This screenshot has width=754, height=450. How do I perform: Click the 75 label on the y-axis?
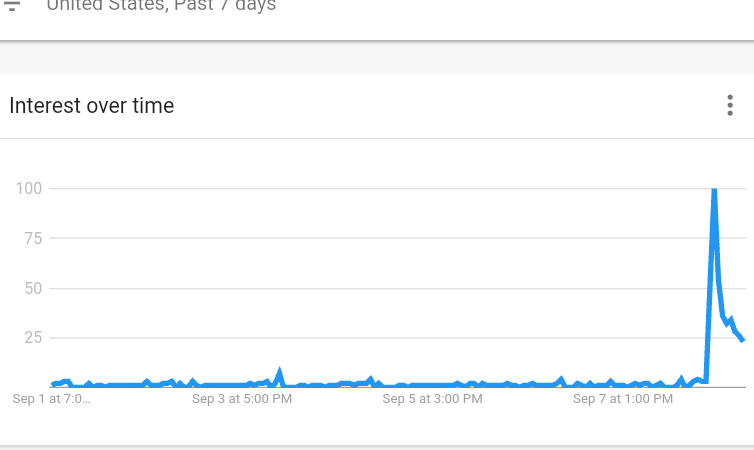(x=33, y=239)
